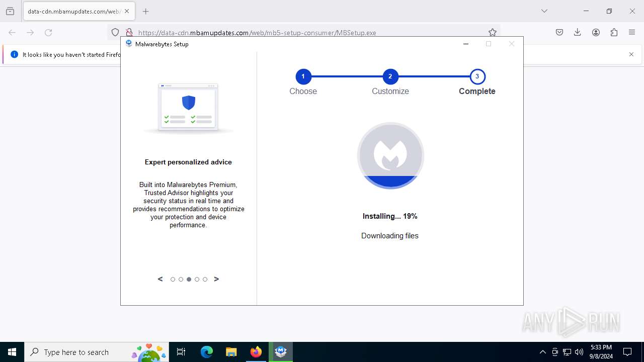Go to previous slide with left arrow

pos(160,279)
